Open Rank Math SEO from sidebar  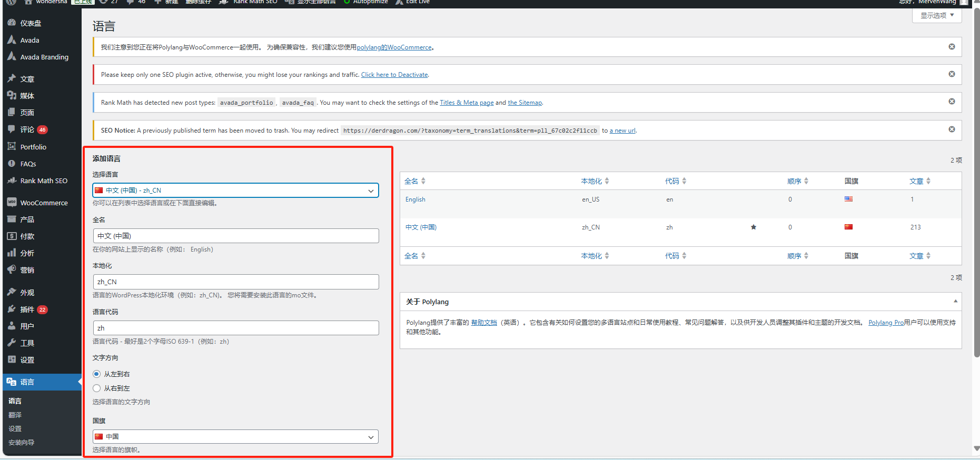coord(44,181)
